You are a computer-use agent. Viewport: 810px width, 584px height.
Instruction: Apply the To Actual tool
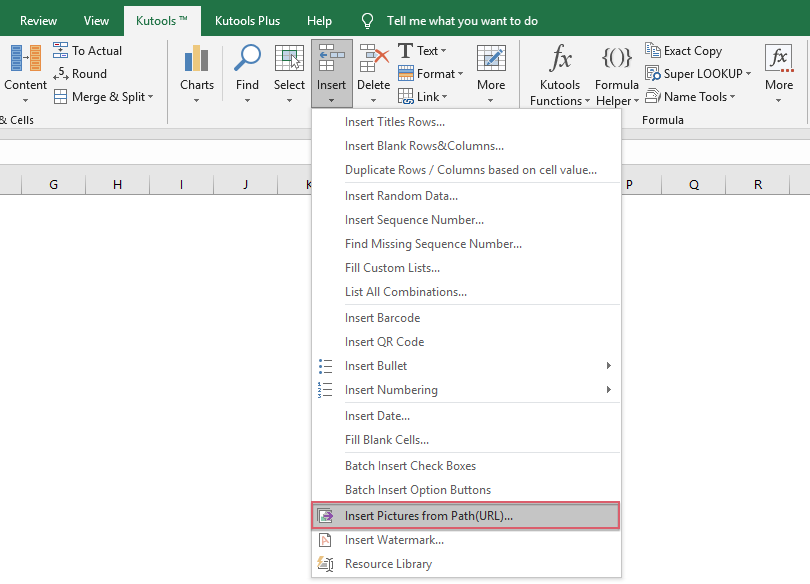(x=88, y=50)
